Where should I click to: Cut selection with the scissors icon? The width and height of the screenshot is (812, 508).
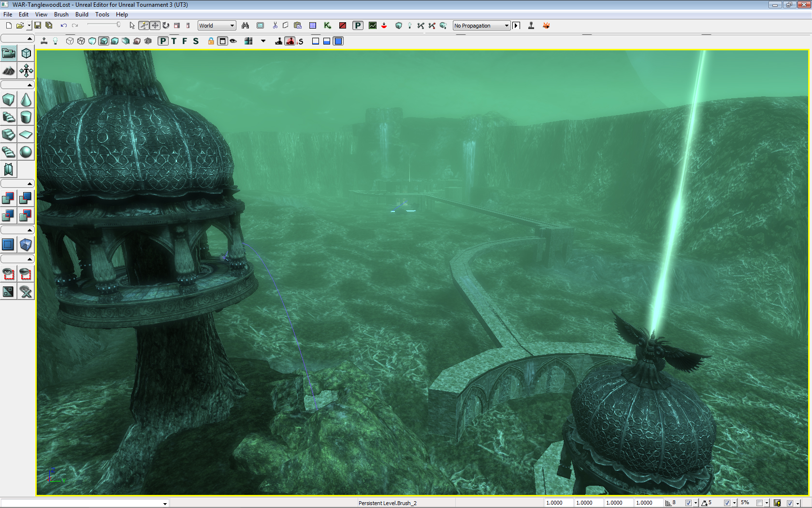pyautogui.click(x=275, y=26)
